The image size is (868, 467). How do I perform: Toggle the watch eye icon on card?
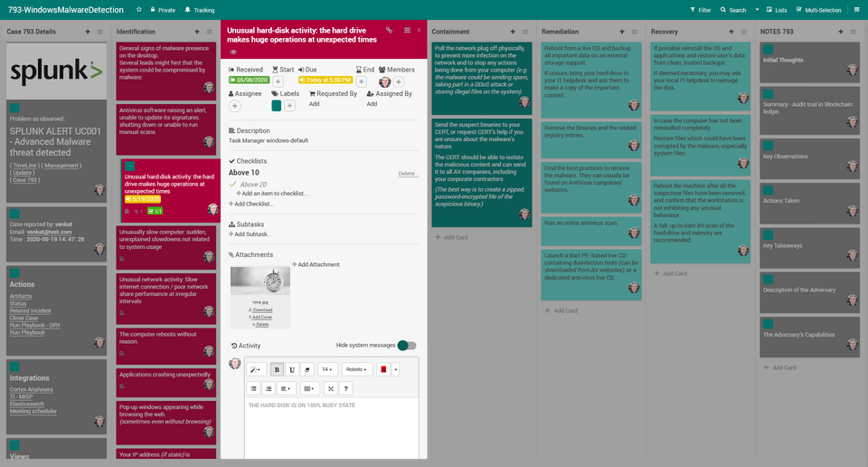[x=233, y=52]
